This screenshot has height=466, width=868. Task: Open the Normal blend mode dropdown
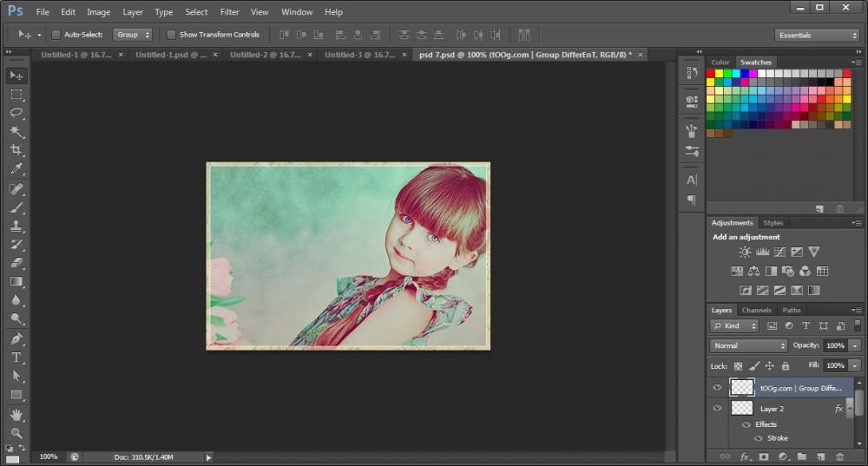pos(748,345)
